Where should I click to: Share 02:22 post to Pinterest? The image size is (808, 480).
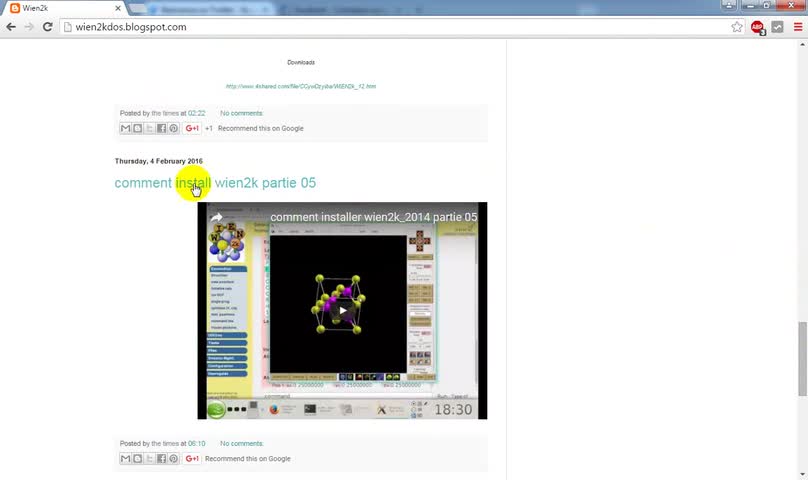coord(174,128)
